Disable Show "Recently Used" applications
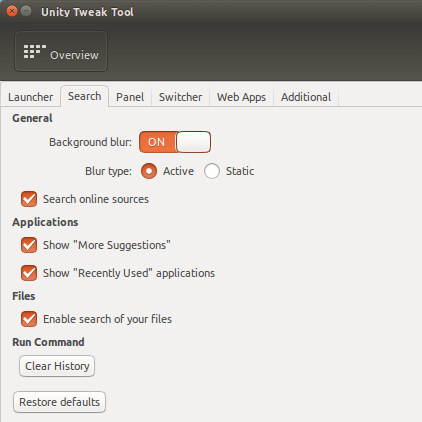The image size is (422, 422). coord(29,273)
